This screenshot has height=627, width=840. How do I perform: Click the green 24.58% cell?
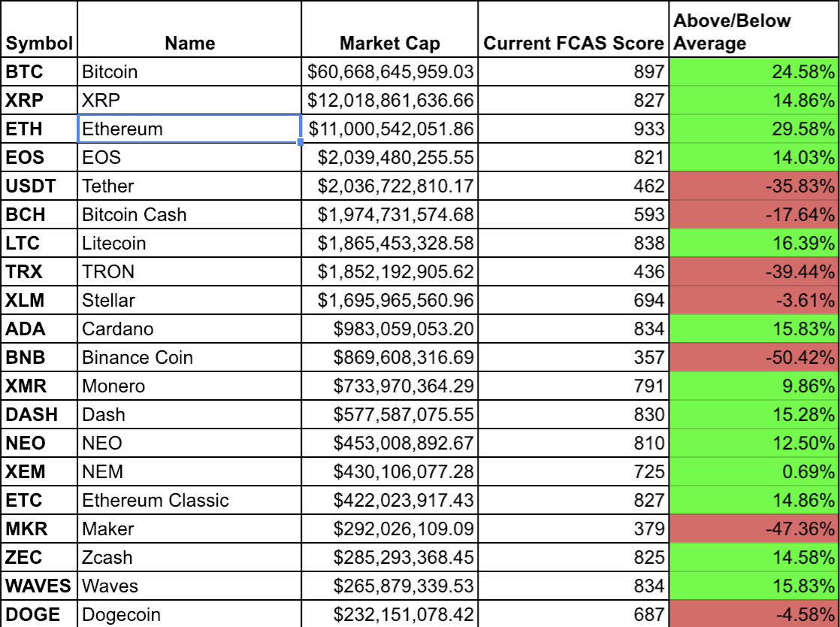(754, 72)
